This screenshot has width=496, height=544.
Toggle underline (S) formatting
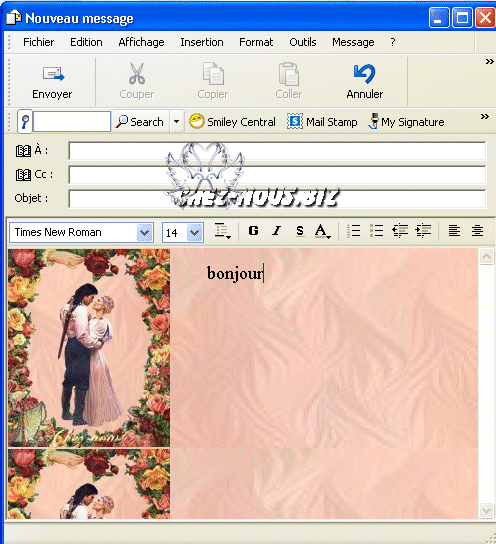pyautogui.click(x=300, y=231)
